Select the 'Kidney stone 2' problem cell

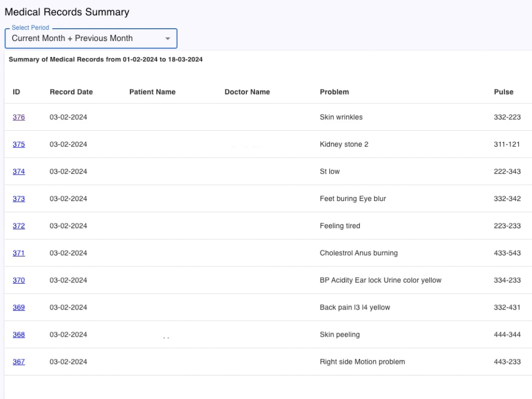[x=344, y=144]
